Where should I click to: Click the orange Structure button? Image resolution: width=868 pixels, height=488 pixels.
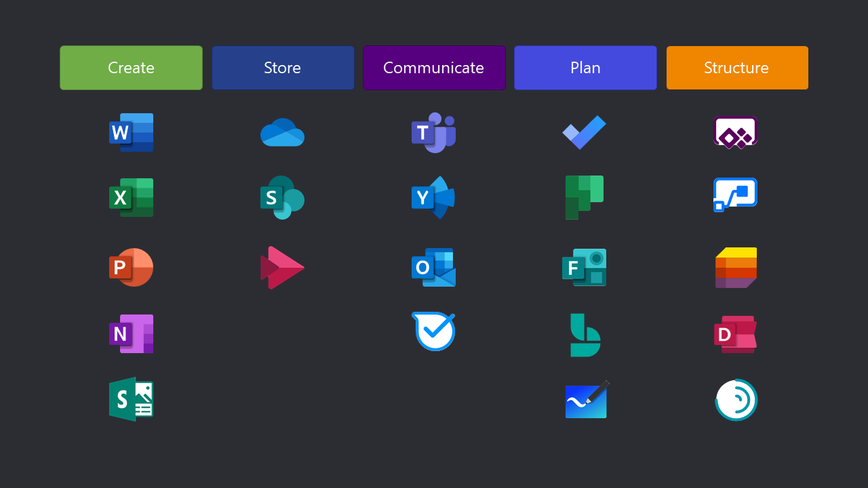tap(737, 68)
